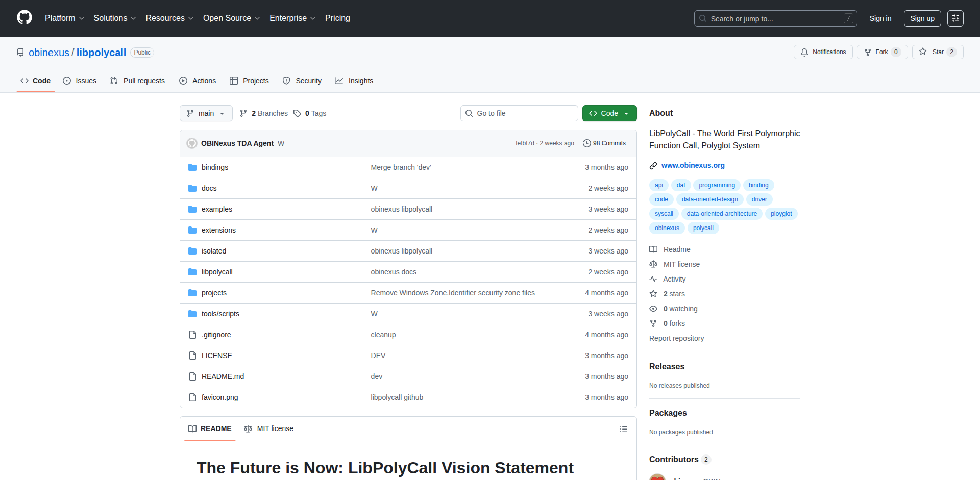Click the watching eye icon

[x=653, y=309]
